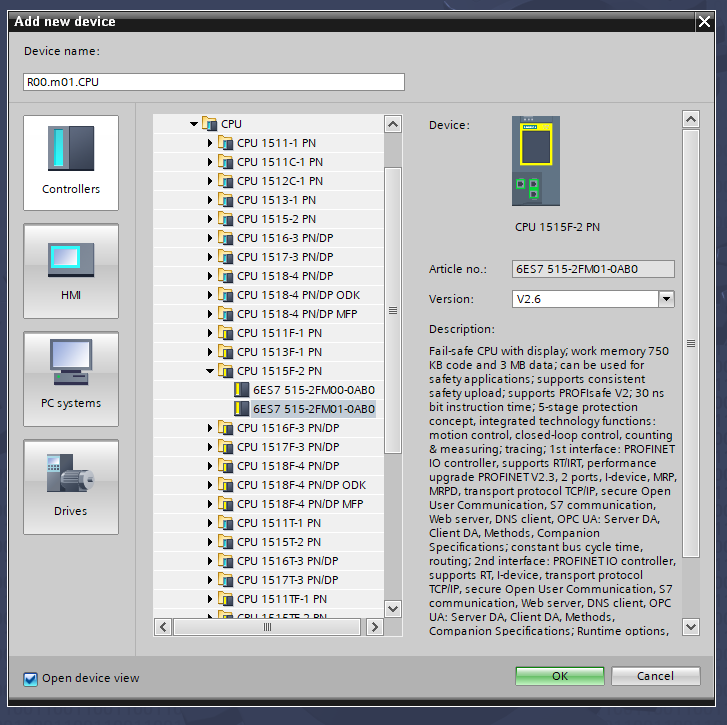Viewport: 727px width, 725px height.
Task: Collapse the CPU root tree node
Action: [194, 124]
